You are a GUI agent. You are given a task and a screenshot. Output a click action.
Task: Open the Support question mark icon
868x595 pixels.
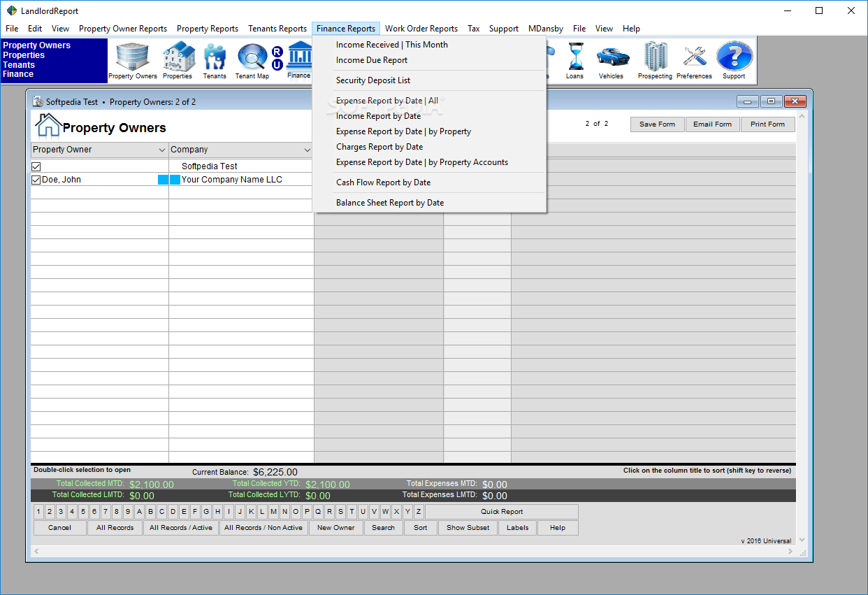click(x=734, y=61)
